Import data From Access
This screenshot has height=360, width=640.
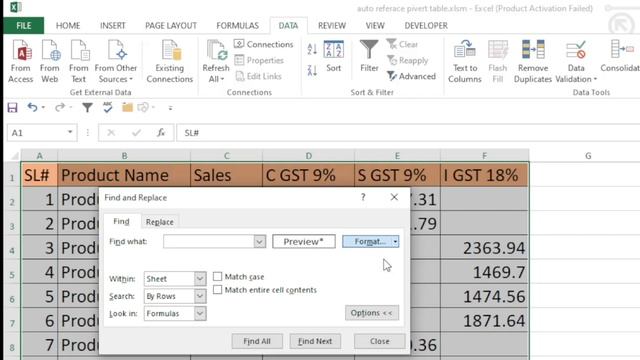point(20,61)
